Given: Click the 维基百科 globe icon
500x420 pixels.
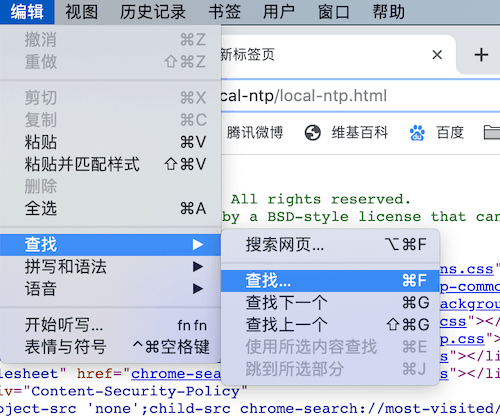Looking at the screenshot, I should (313, 133).
